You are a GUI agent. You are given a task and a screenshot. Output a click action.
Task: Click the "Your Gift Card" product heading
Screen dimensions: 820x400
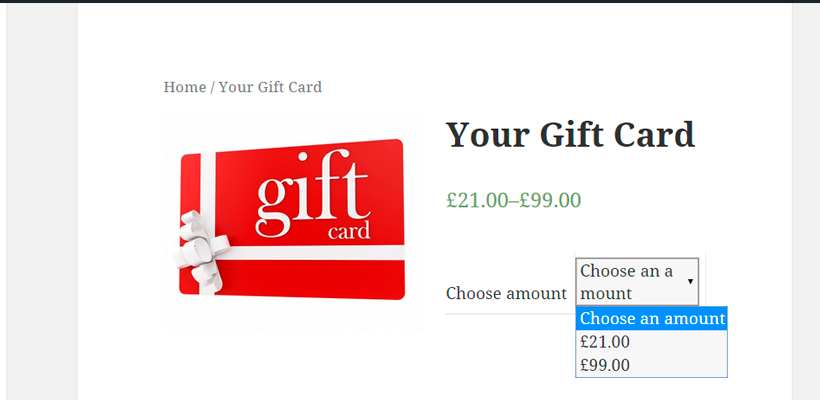(x=570, y=134)
